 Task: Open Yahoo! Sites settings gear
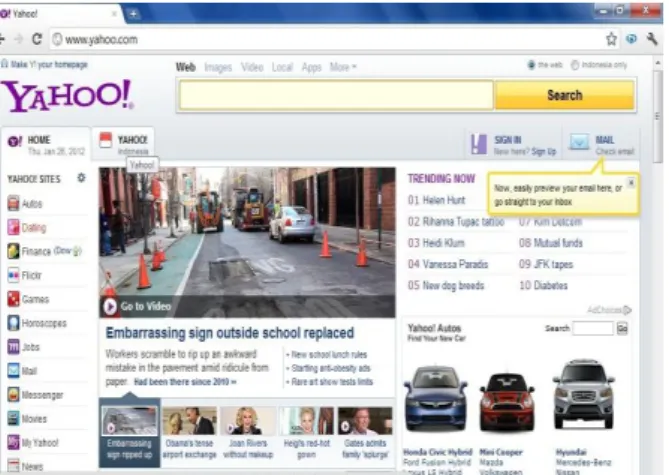point(81,178)
